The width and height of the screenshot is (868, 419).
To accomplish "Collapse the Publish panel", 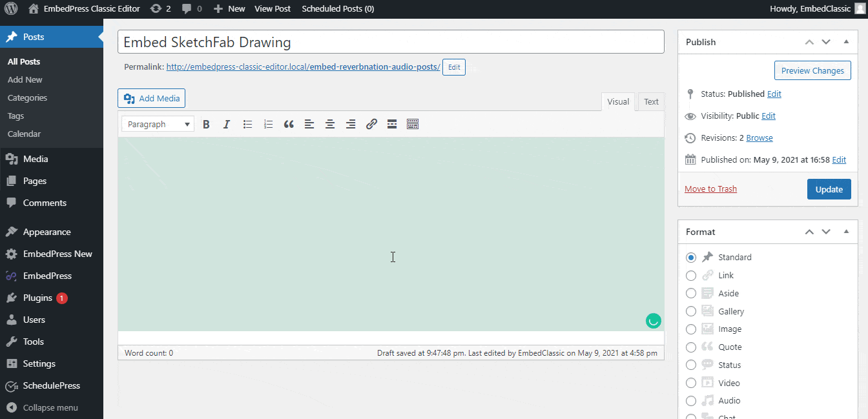I will point(846,42).
